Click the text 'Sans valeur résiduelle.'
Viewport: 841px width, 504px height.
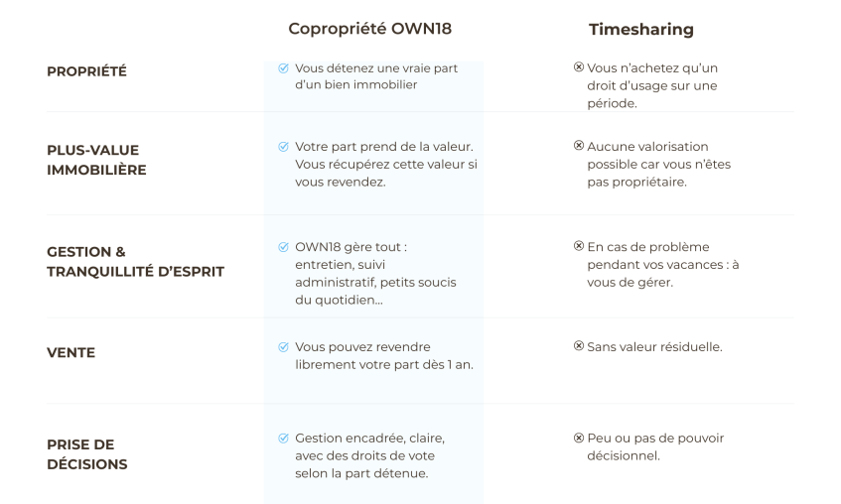654,347
